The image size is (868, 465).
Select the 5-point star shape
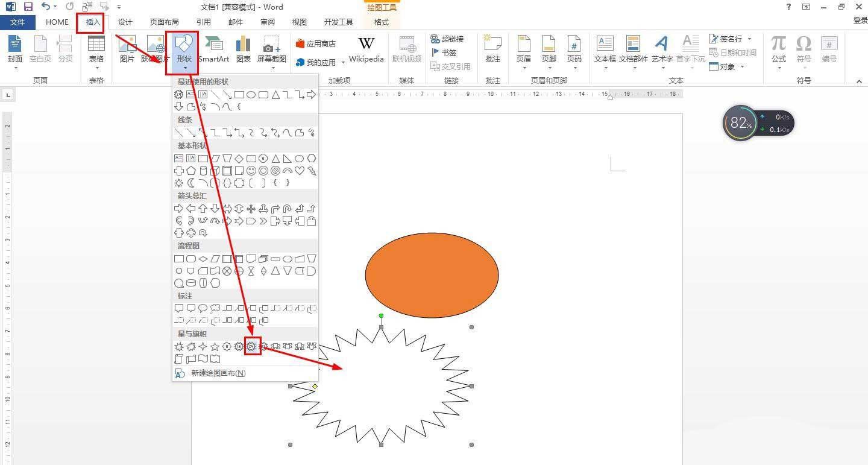click(215, 346)
